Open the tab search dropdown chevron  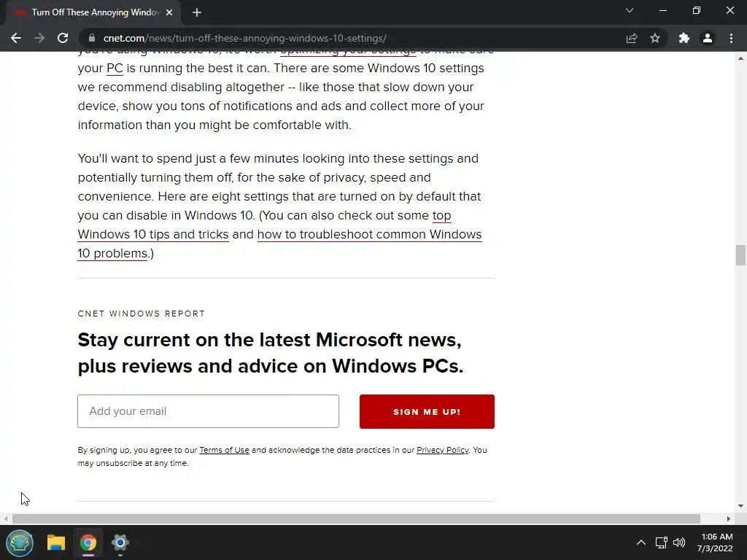click(x=630, y=10)
